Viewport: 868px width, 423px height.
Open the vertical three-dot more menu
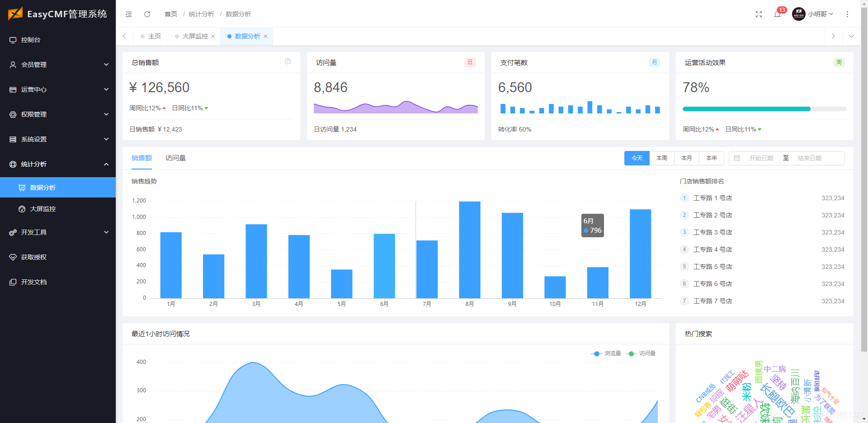tap(847, 14)
